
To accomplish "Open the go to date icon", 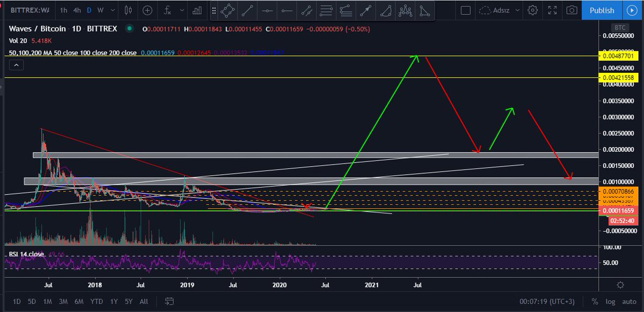I will click(x=169, y=301).
